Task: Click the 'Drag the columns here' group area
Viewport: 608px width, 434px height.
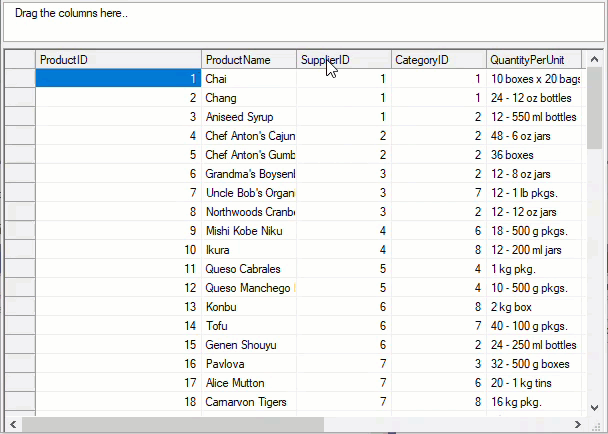Action: (x=300, y=22)
